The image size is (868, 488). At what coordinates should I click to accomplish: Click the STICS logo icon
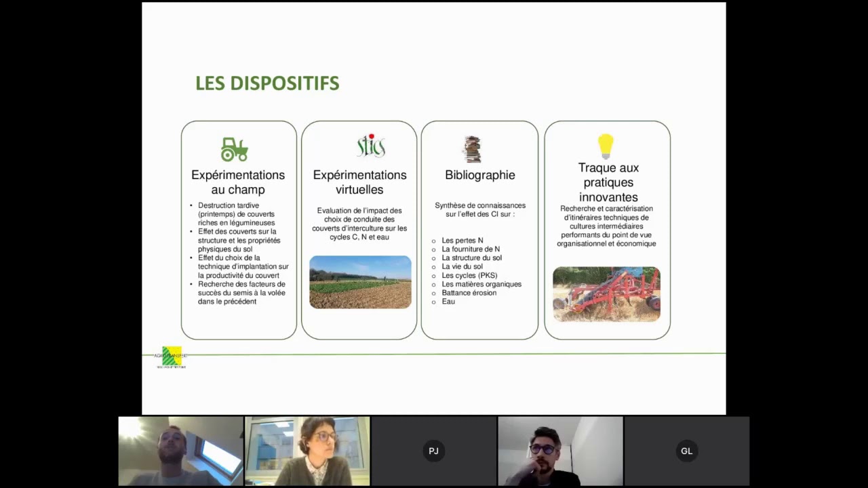click(x=371, y=146)
